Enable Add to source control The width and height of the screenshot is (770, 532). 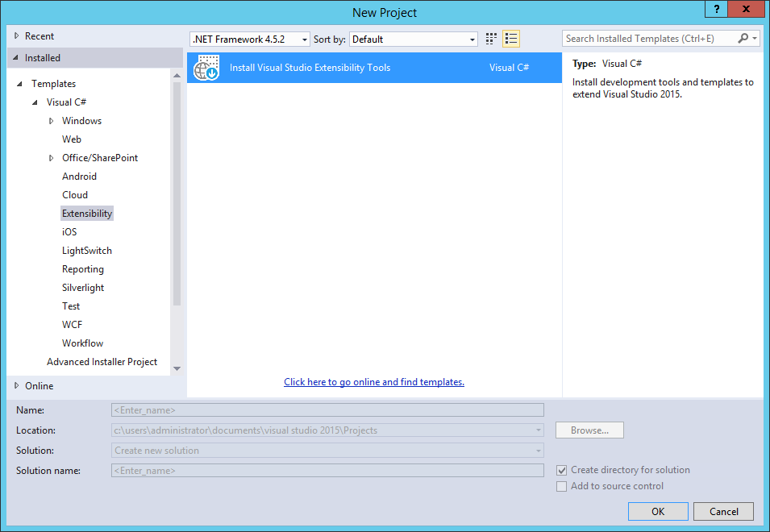[x=561, y=486]
